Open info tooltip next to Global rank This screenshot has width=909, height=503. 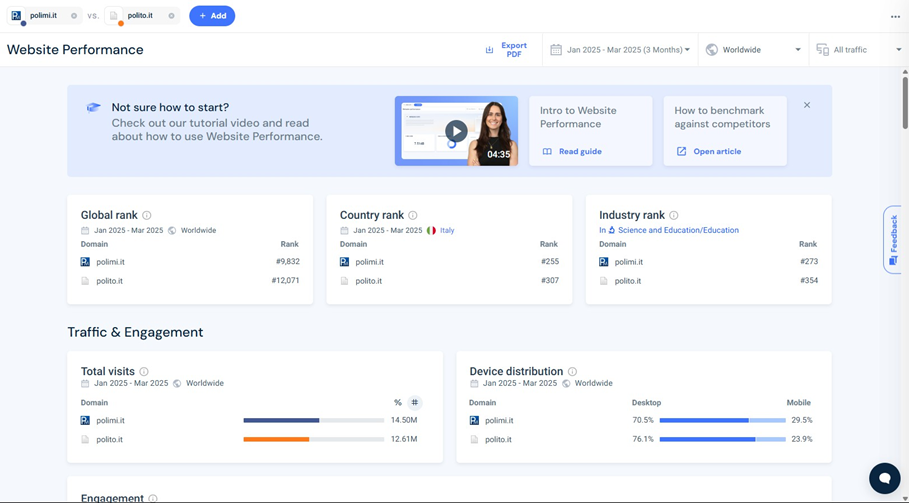147,215
